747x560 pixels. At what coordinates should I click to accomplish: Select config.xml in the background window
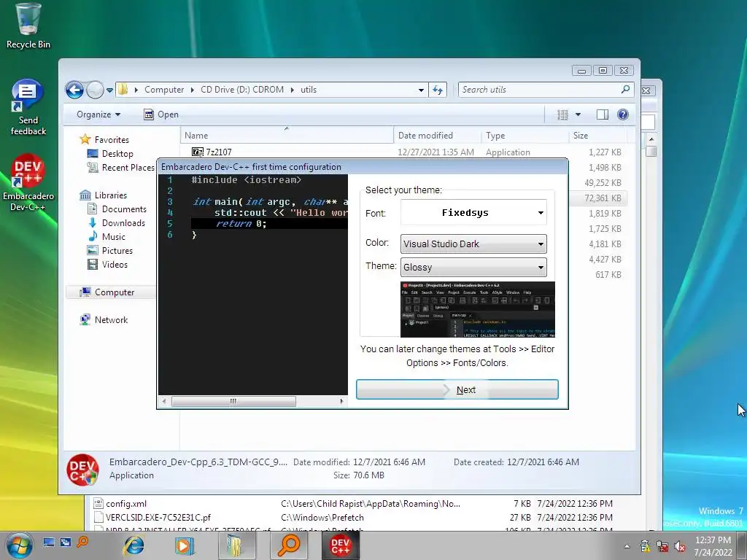point(125,503)
